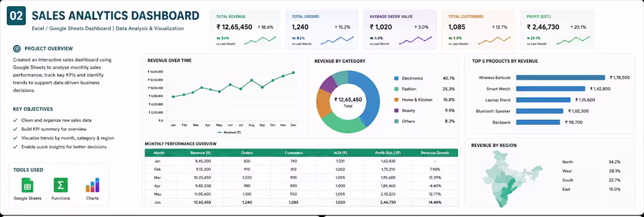Select the '11,05,600' revenue cell

pyautogui.click(x=203, y=194)
